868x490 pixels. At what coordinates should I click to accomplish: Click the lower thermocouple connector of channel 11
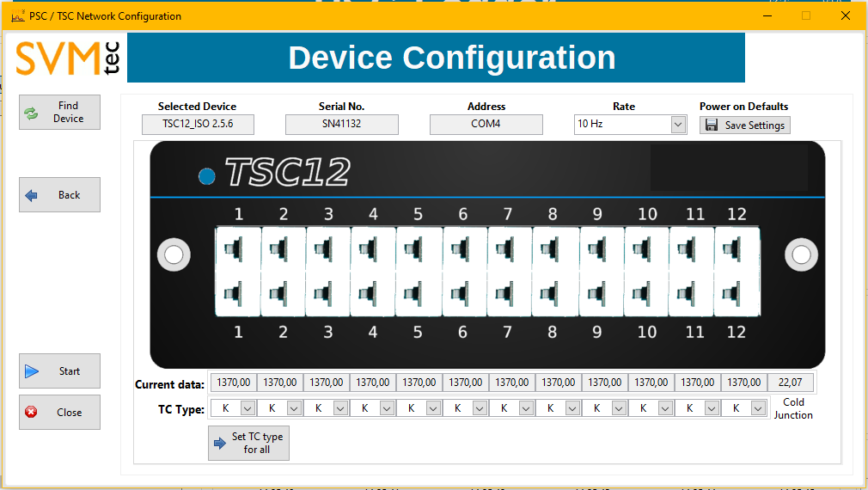687,293
